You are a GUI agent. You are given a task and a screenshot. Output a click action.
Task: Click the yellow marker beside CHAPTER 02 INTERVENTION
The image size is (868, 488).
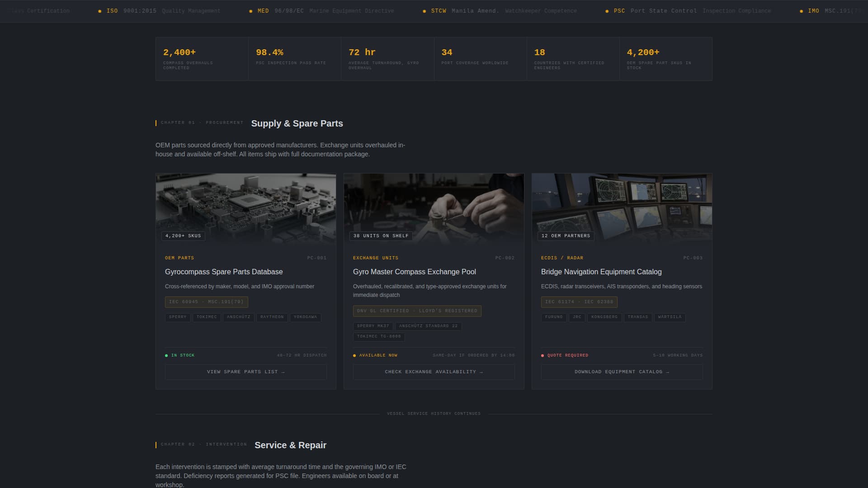point(156,444)
